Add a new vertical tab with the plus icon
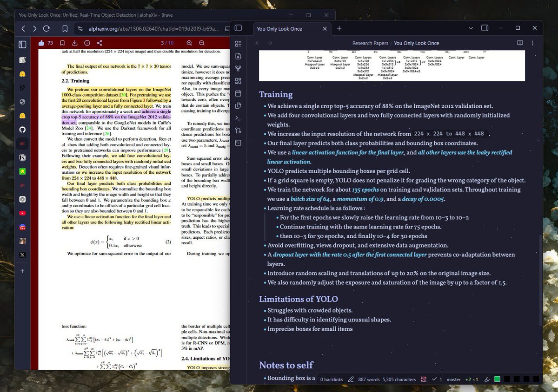The width and height of the screenshot is (558, 392). click(22, 271)
